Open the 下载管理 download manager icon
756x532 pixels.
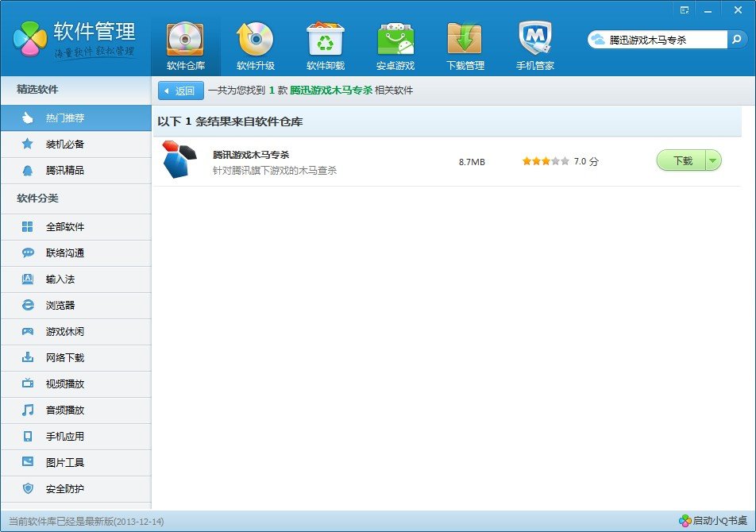point(465,40)
